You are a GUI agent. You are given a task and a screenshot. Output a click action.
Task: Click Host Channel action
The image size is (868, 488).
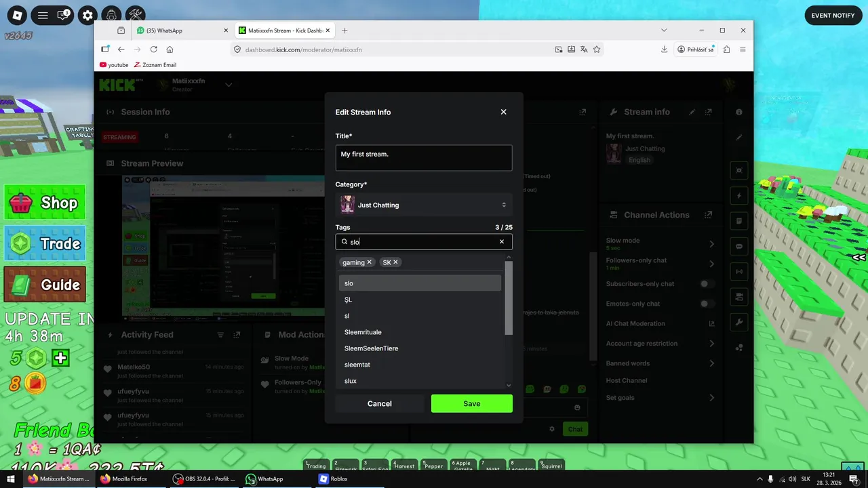click(x=626, y=380)
